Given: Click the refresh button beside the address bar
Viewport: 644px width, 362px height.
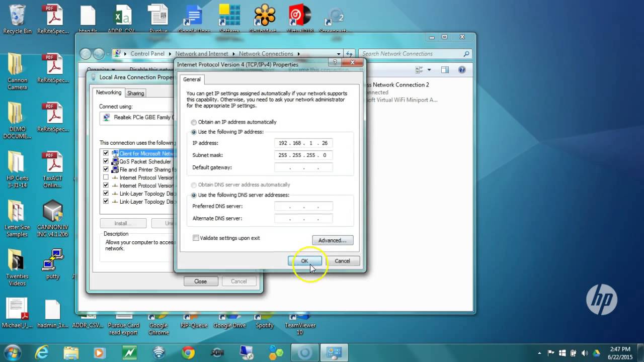Looking at the screenshot, I should [349, 54].
